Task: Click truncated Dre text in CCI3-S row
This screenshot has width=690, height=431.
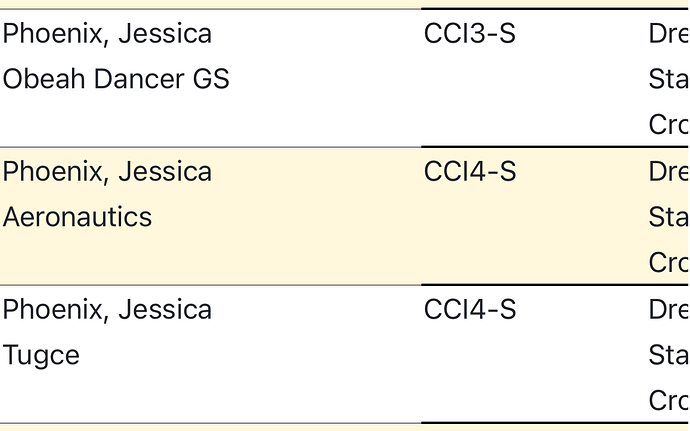Action: coord(669,33)
